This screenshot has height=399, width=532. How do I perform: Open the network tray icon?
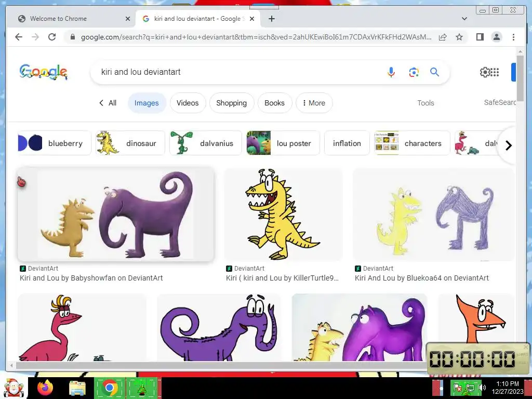(470, 388)
